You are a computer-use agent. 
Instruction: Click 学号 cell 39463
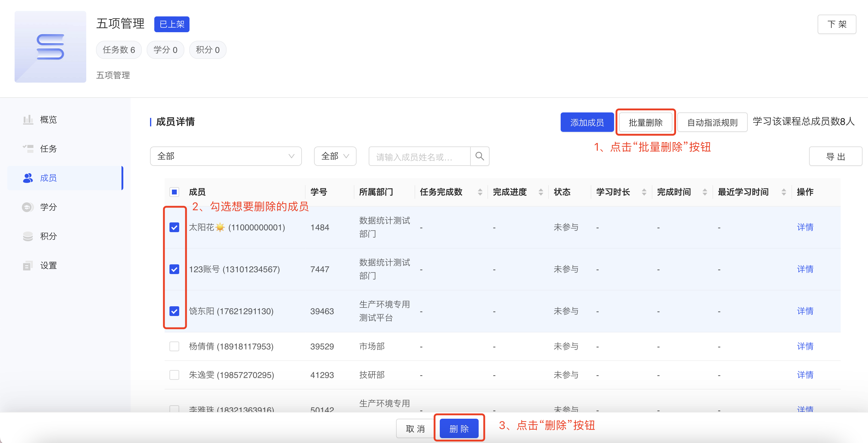pyautogui.click(x=322, y=311)
